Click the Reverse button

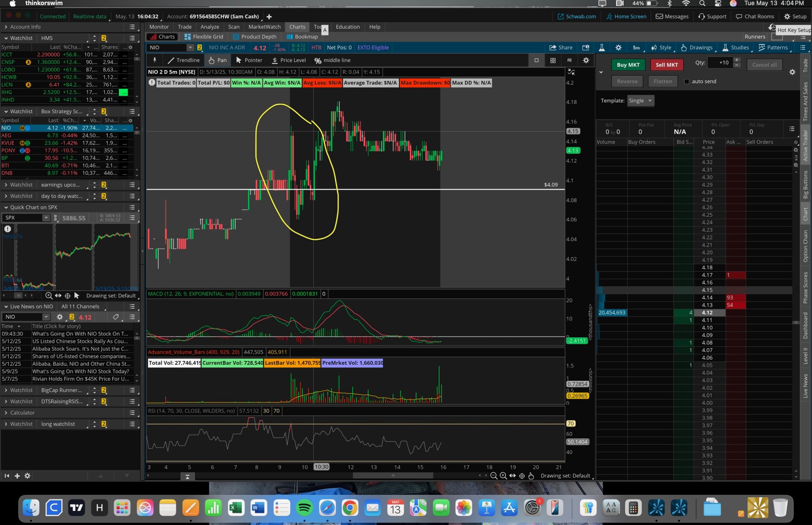pyautogui.click(x=627, y=82)
